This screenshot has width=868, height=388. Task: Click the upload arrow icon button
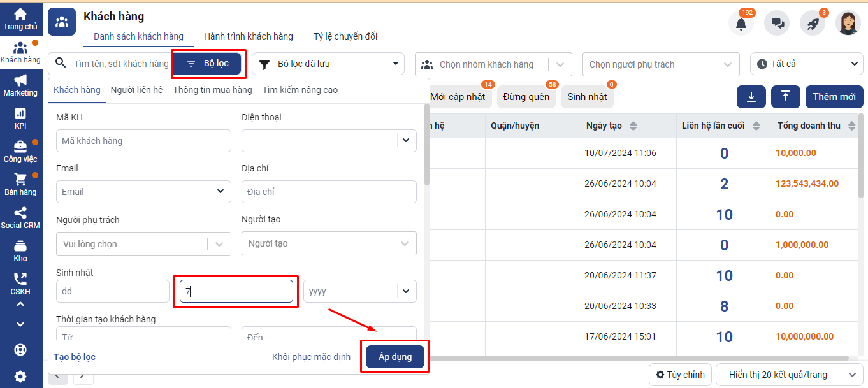coord(785,97)
